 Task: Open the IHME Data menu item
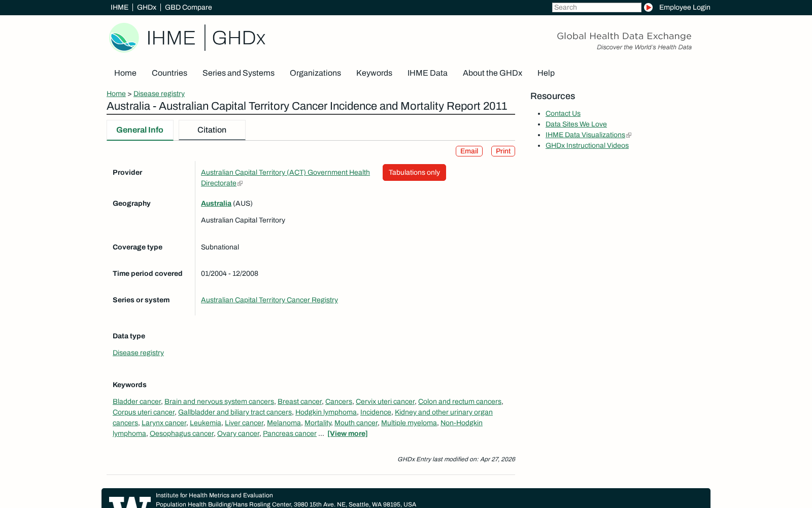tap(427, 73)
